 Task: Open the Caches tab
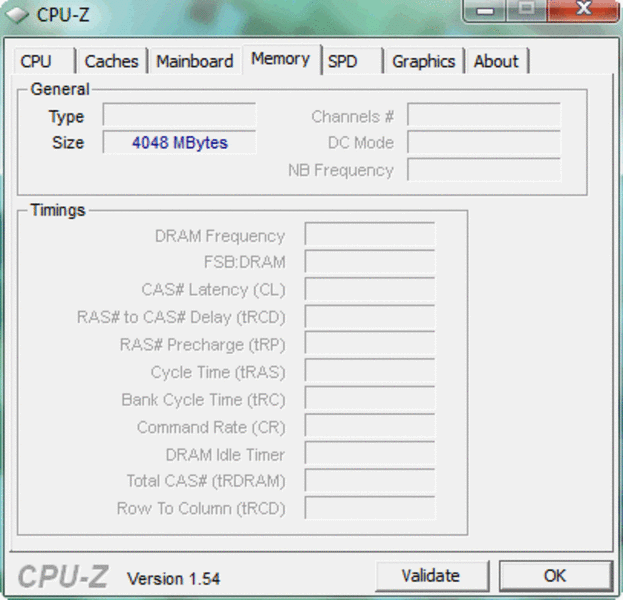point(111,61)
